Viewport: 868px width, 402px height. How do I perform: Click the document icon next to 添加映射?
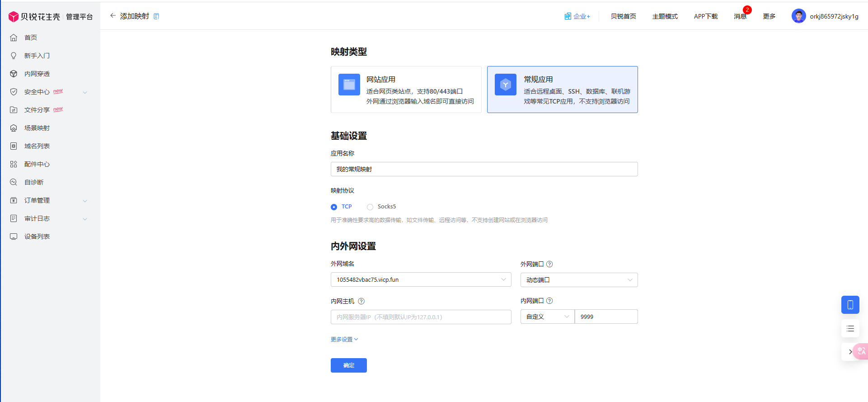pos(156,16)
